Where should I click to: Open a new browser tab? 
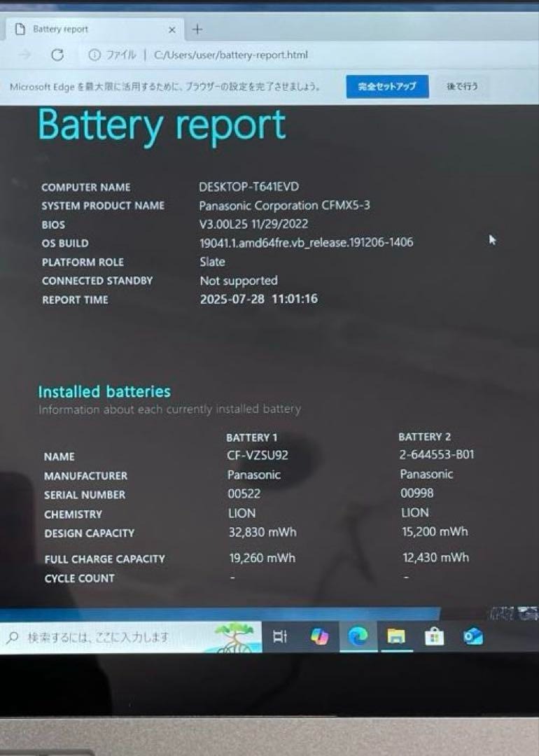(197, 29)
